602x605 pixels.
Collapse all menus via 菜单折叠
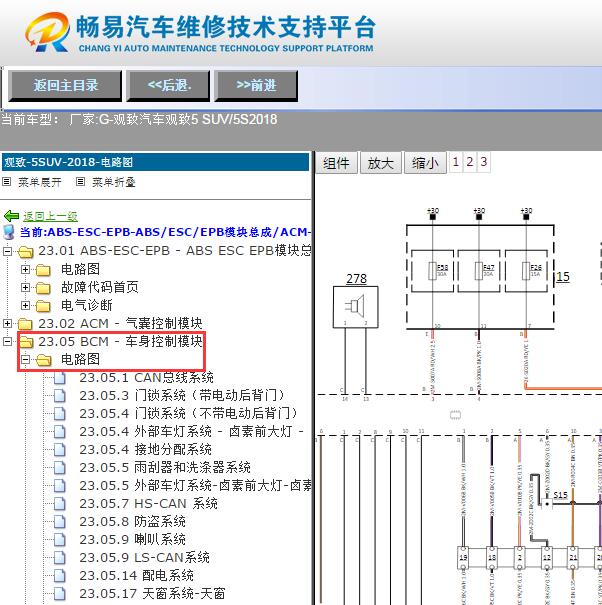[113, 182]
